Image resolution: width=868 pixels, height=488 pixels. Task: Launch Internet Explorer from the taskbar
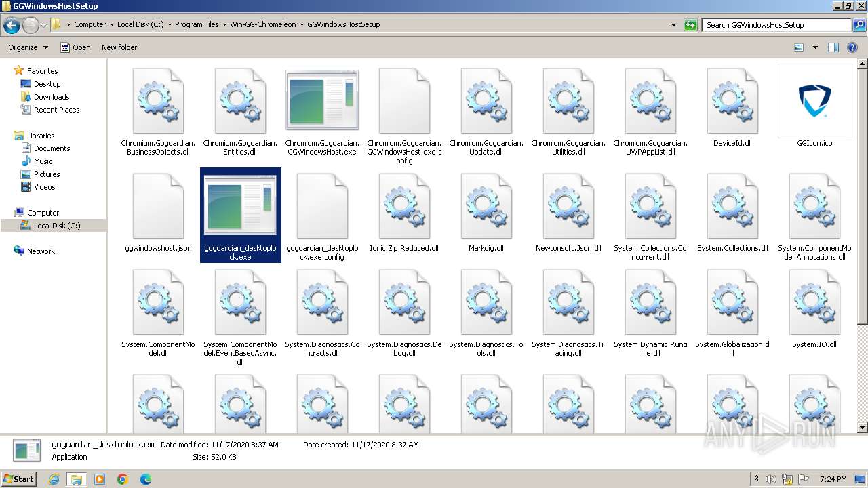[x=54, y=479]
